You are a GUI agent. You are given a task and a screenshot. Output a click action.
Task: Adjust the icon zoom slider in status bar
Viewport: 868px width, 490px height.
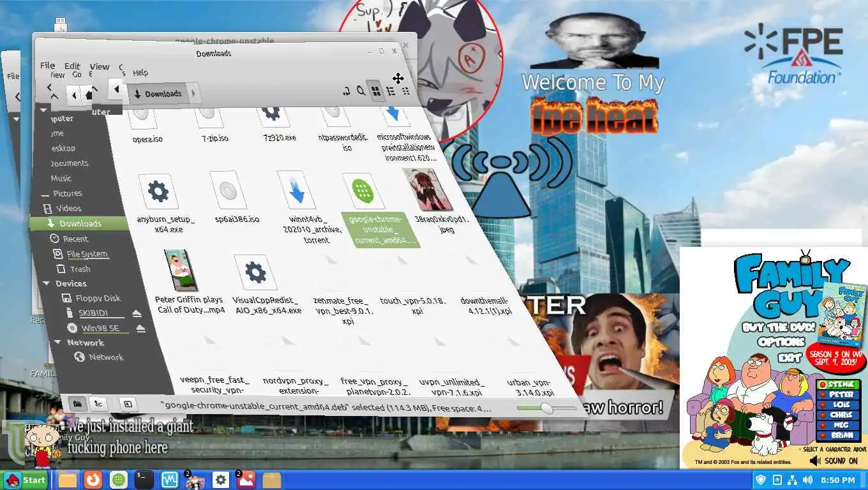point(546,408)
